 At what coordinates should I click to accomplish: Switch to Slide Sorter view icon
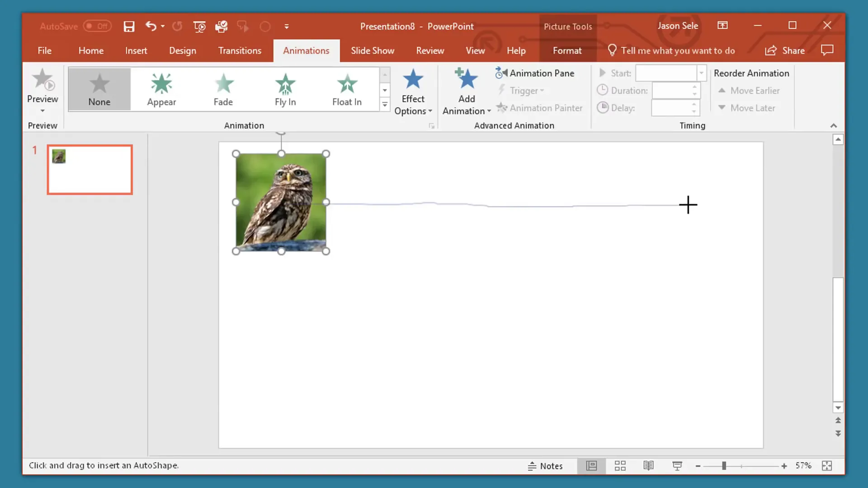(620, 466)
